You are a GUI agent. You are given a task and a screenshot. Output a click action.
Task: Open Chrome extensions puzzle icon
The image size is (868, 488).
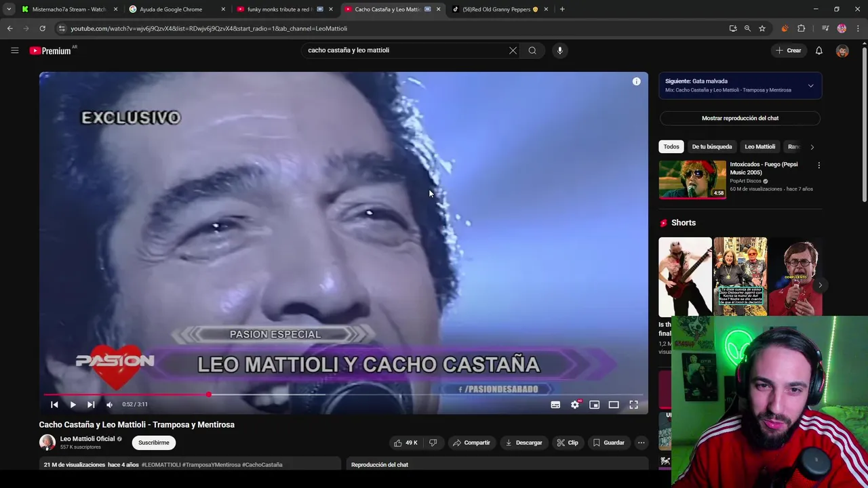click(x=802, y=28)
